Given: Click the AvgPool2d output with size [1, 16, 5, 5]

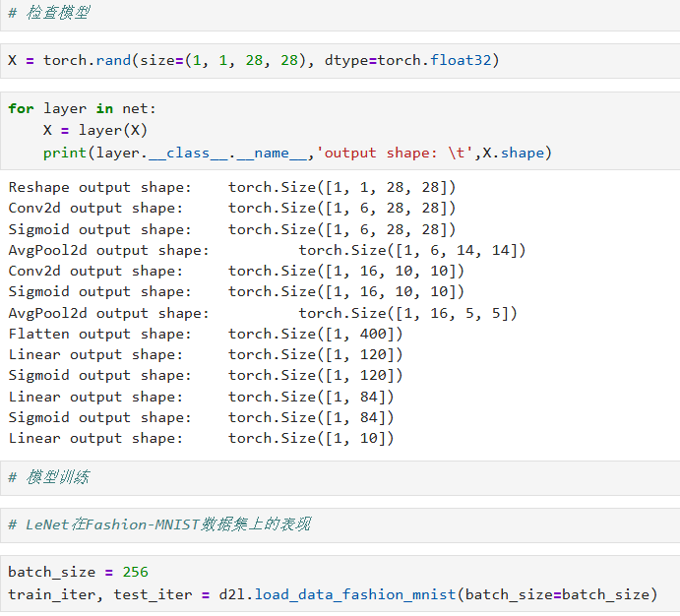Looking at the screenshot, I should [x=262, y=313].
